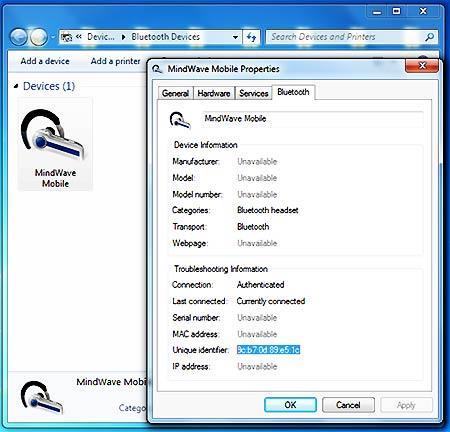The width and height of the screenshot is (450, 432).
Task: Click the location icon in address bar
Action: (67, 37)
